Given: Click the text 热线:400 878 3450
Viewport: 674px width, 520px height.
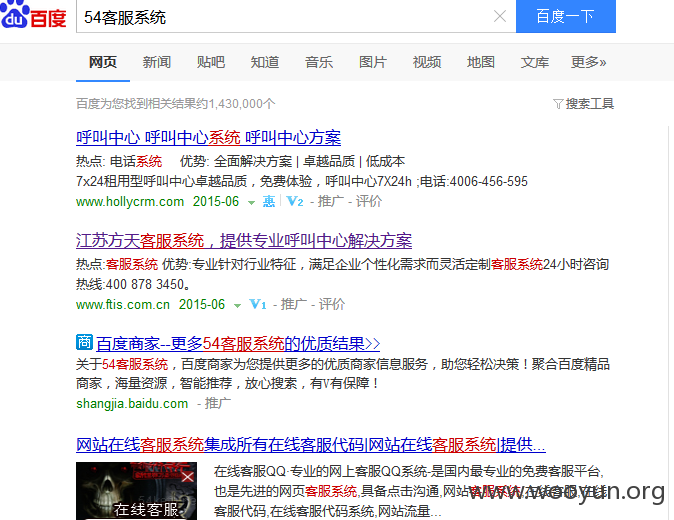Looking at the screenshot, I should pyautogui.click(x=133, y=284).
